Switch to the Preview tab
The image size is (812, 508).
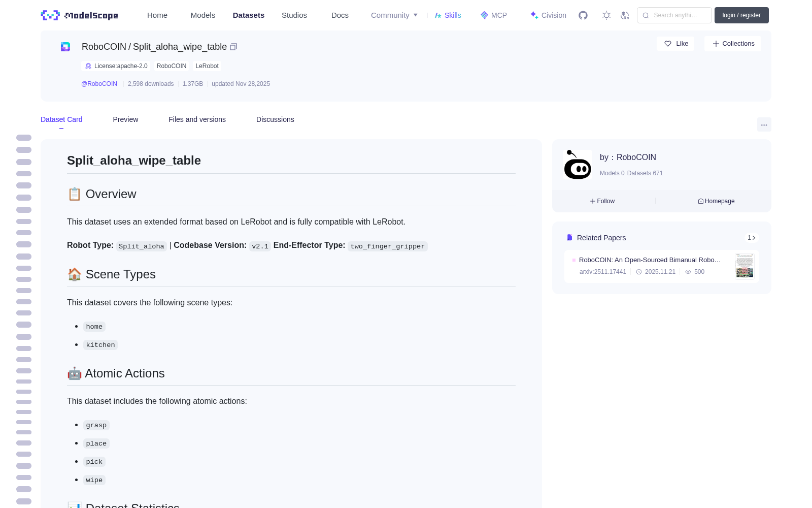[x=125, y=119]
